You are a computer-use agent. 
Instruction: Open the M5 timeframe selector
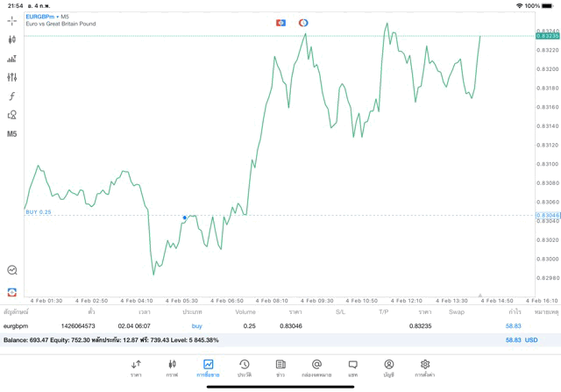coord(11,134)
